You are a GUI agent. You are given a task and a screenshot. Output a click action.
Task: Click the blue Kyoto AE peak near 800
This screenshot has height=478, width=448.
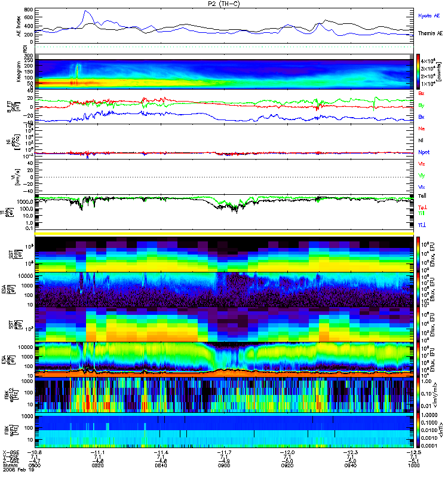[85, 11]
